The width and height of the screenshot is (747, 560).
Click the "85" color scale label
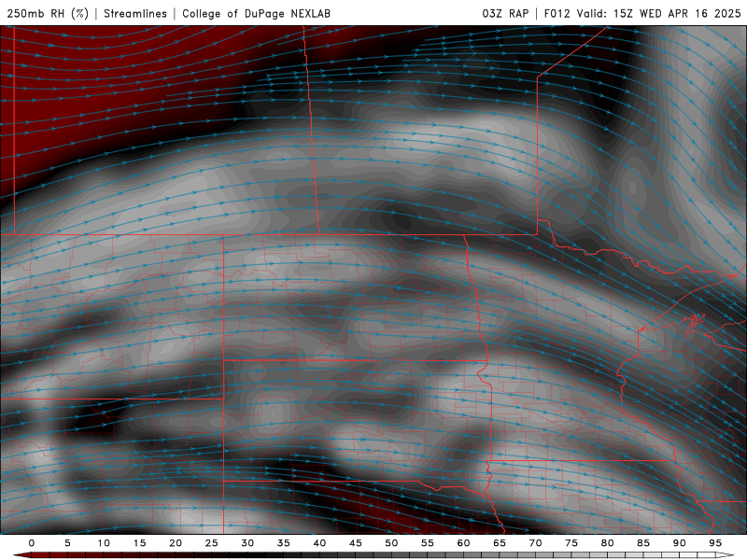[643, 543]
